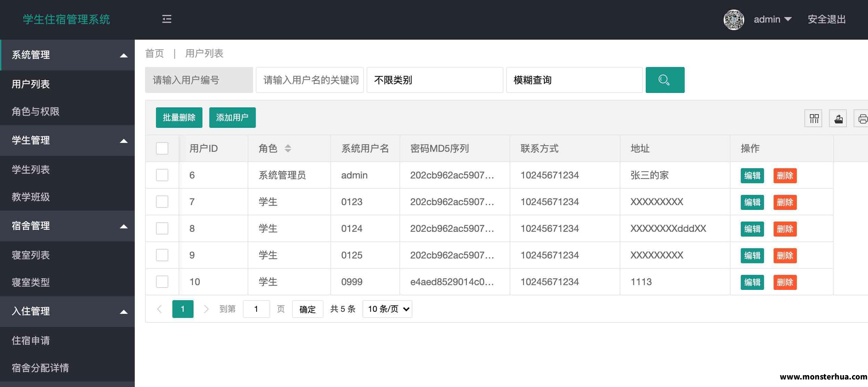
Task: Open the 不限类别 category dropdown
Action: (x=435, y=80)
